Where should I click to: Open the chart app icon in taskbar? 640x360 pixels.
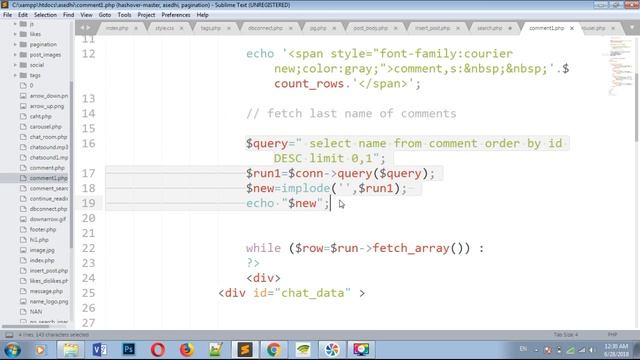(216, 350)
